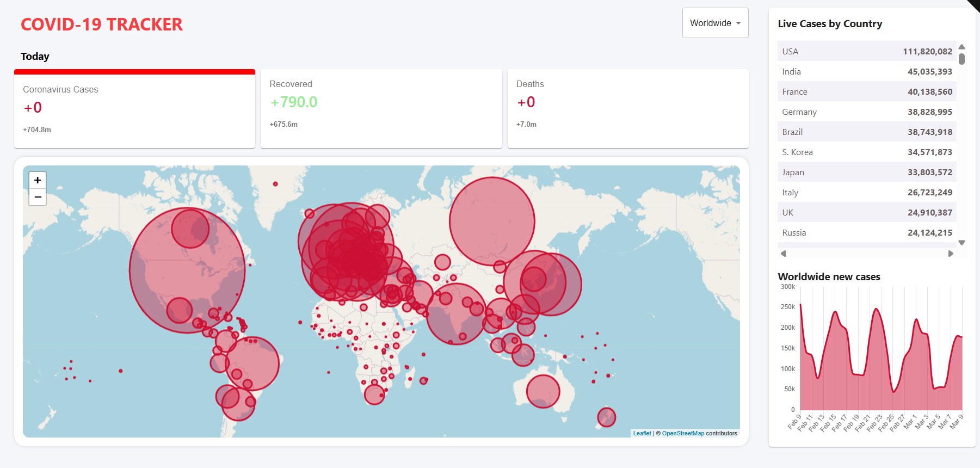Click the +675.6m total recovered figure
980x468 pixels.
[x=283, y=124]
